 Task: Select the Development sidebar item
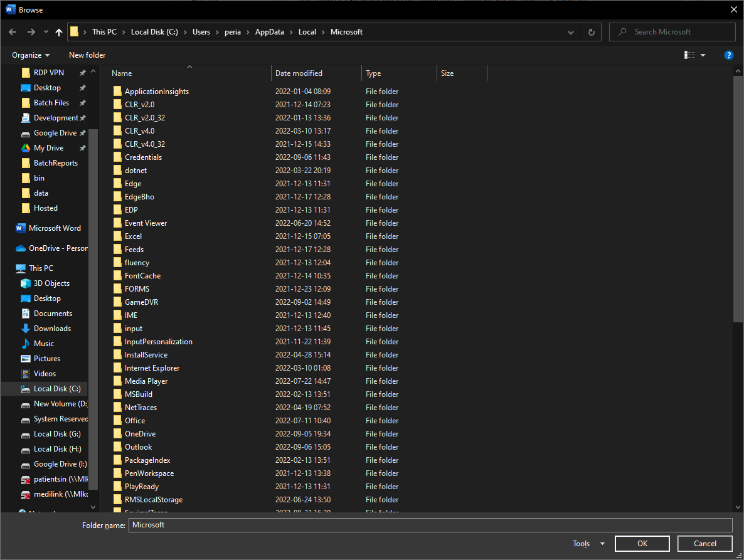(55, 118)
